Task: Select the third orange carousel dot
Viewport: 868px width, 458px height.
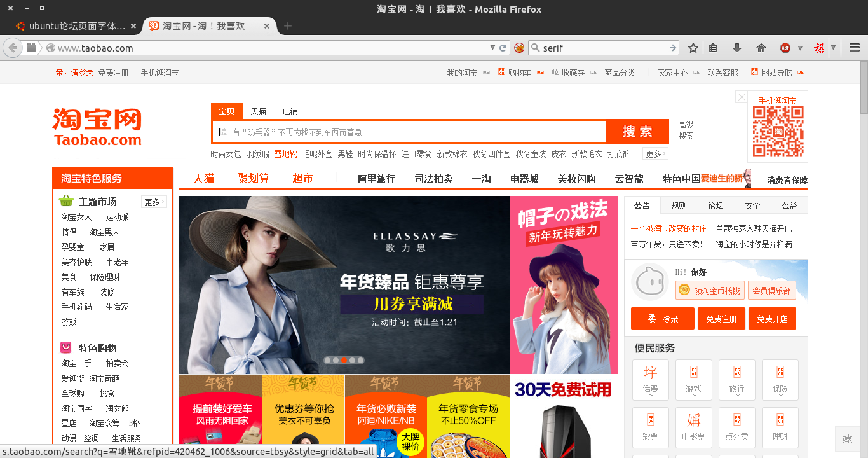Action: [344, 360]
